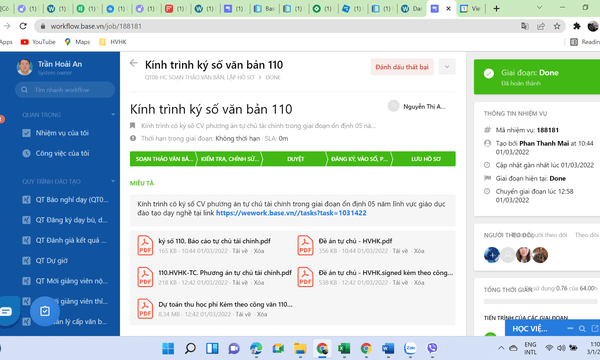Image resolution: width=600 pixels, height=360 pixels.
Task: Open the HVHK bookmarks folder
Action: pyautogui.click(x=112, y=42)
